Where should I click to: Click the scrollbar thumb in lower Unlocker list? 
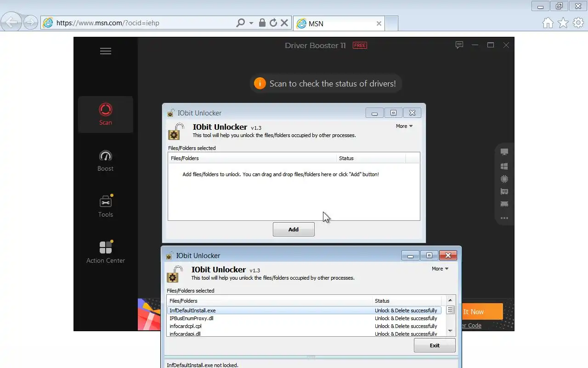tap(450, 310)
